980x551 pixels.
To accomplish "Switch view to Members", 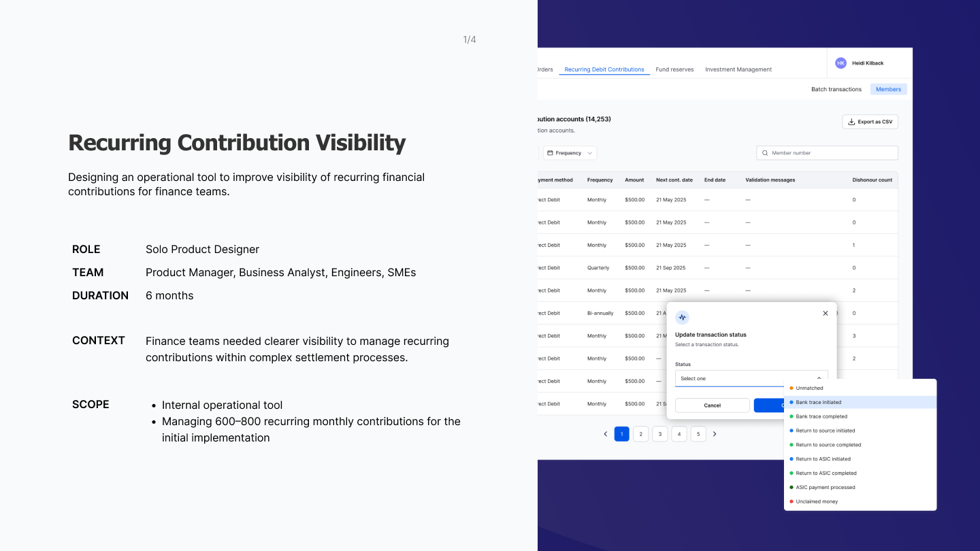I will coord(888,89).
